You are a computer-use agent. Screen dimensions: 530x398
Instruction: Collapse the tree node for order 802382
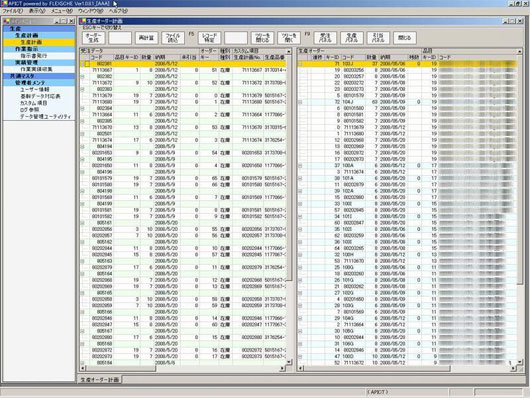click(x=82, y=77)
